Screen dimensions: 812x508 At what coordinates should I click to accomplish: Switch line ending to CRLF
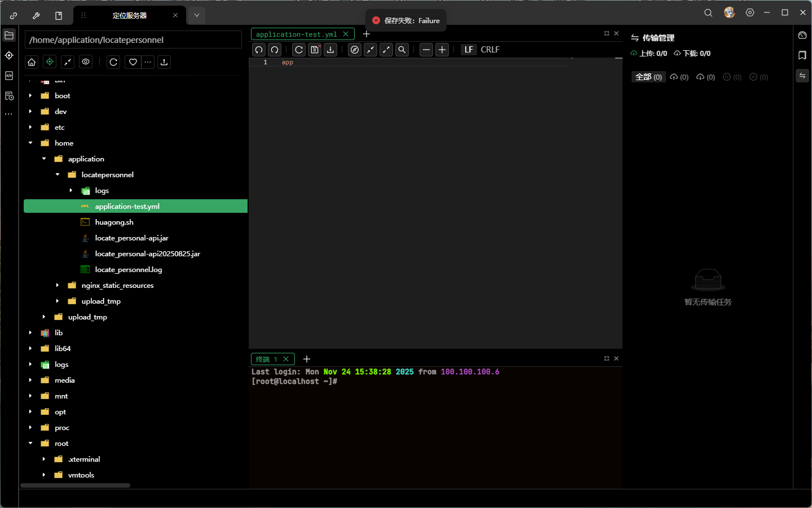point(489,50)
